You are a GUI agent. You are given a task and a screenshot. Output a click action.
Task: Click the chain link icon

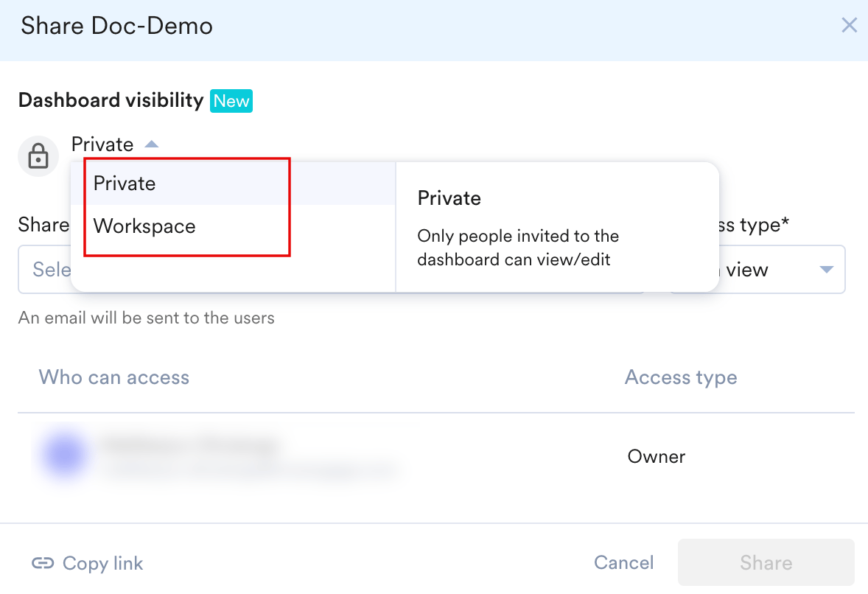click(x=43, y=563)
